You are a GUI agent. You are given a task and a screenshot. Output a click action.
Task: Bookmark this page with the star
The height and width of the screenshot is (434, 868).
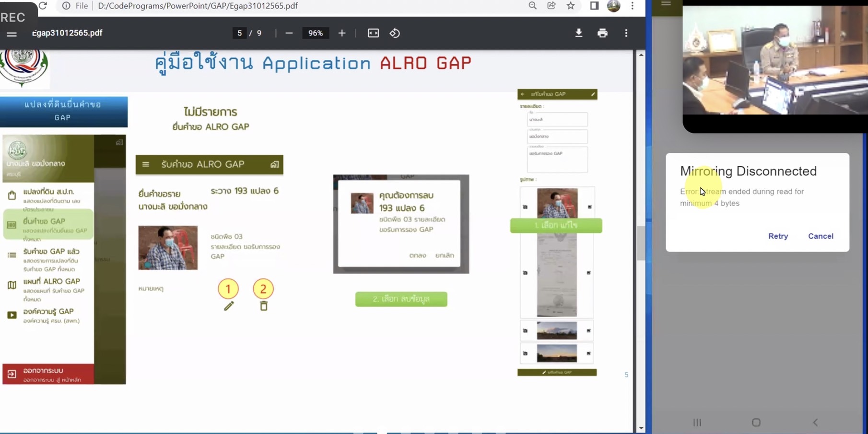click(570, 6)
